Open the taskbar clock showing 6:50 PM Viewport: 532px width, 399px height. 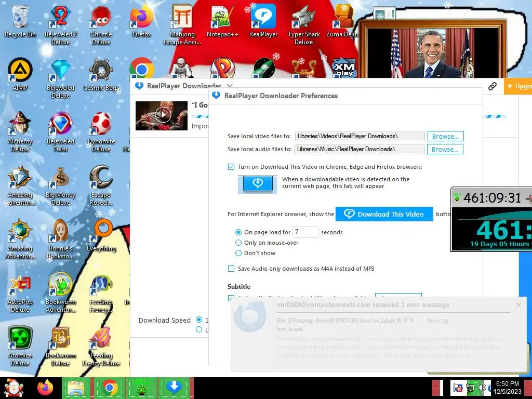pos(508,388)
